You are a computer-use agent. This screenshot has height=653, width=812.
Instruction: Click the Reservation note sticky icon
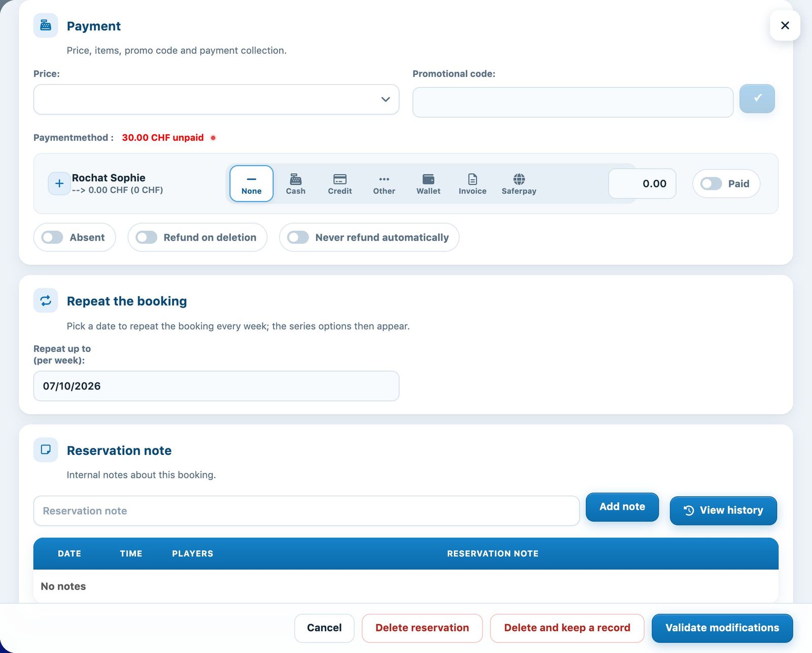click(46, 450)
